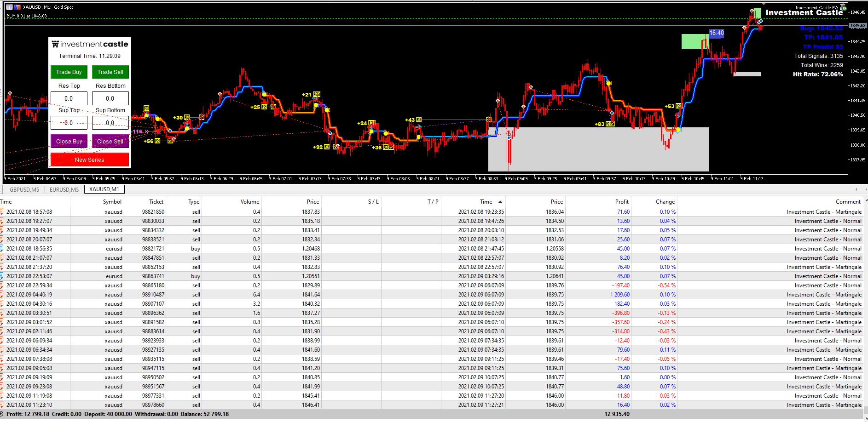Click the chart window icon beside XAUUSD title
The height and width of the screenshot is (422, 868).
(x=9, y=7)
